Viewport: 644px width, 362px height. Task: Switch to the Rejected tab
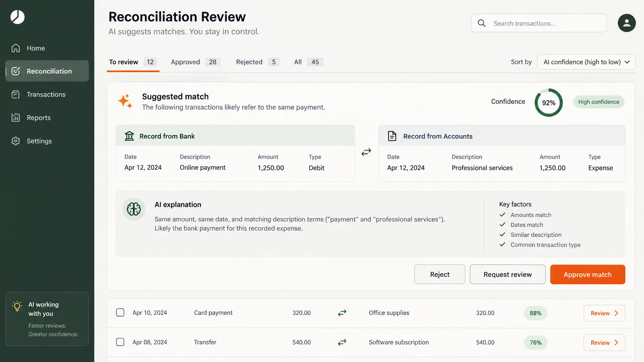point(258,62)
